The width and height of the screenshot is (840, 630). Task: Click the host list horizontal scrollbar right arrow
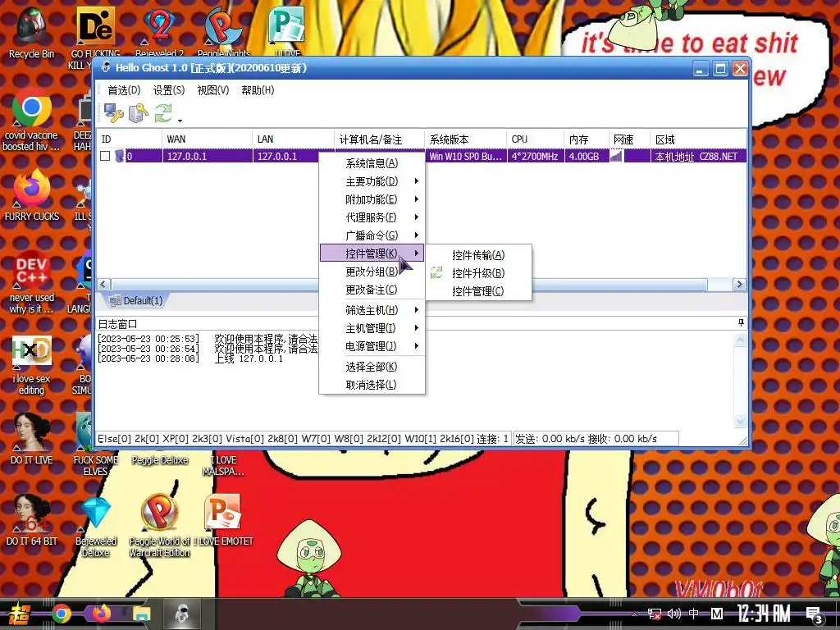739,285
